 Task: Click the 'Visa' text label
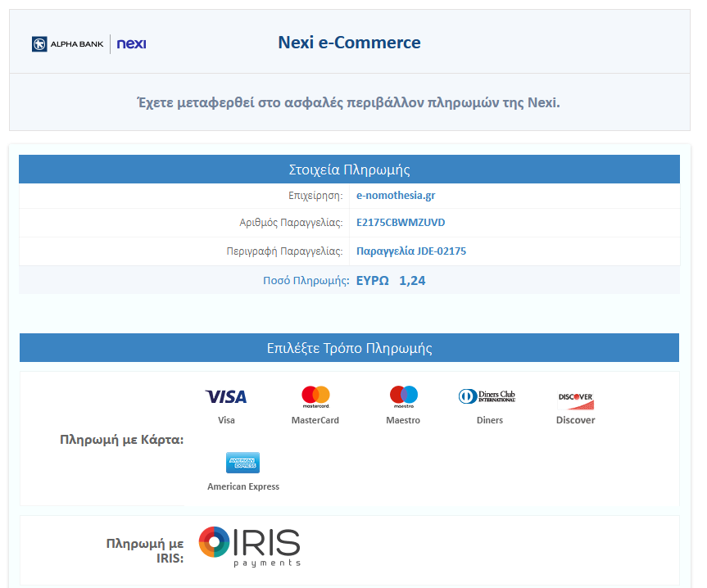(226, 420)
